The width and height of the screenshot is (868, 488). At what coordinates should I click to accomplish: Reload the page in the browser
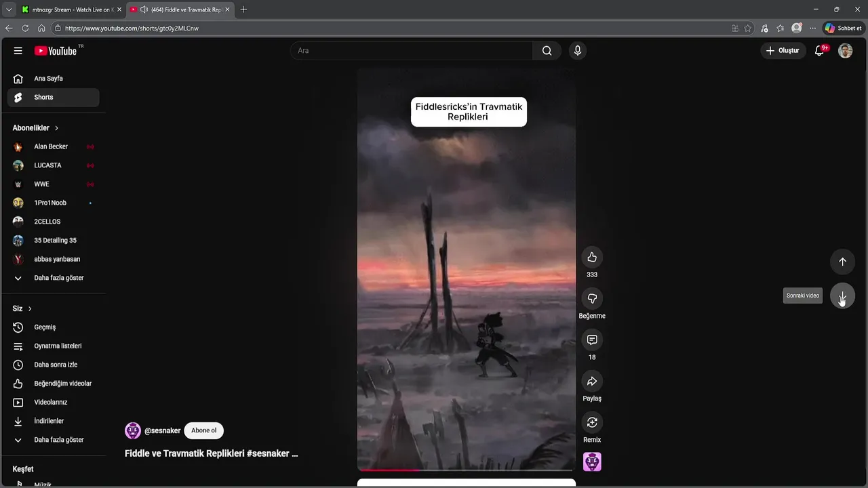tap(25, 28)
